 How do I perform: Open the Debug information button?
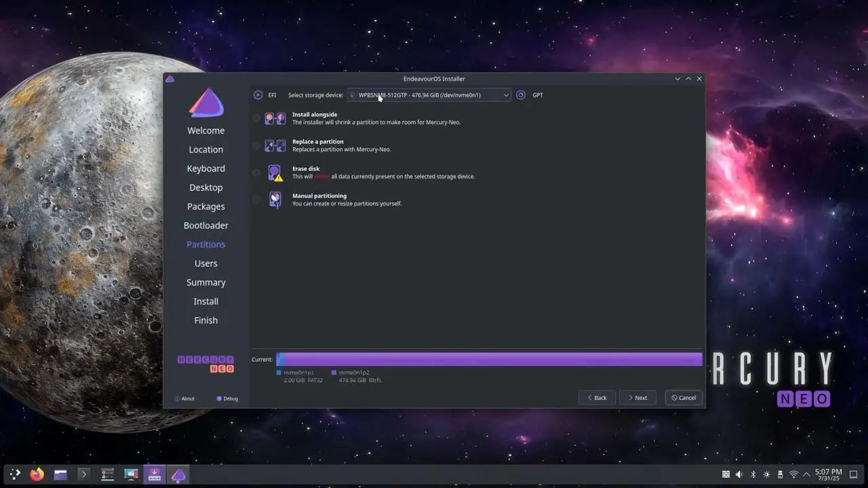tap(227, 399)
